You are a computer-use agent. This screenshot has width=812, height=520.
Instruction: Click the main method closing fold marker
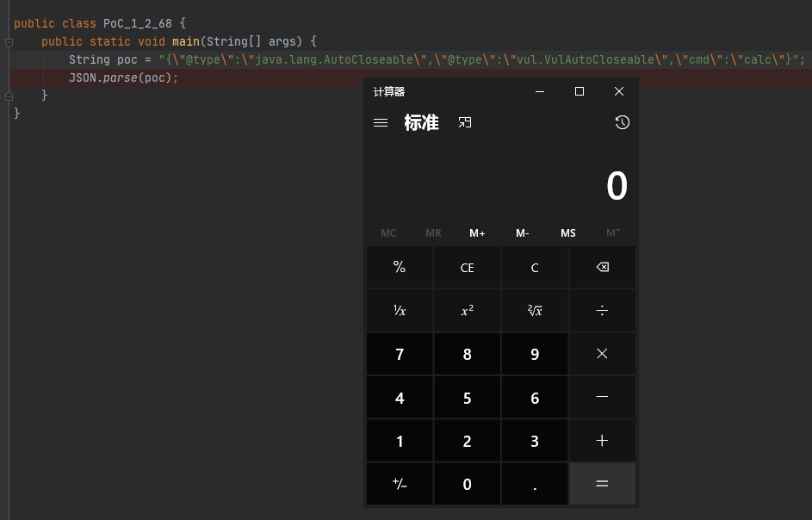[9, 96]
